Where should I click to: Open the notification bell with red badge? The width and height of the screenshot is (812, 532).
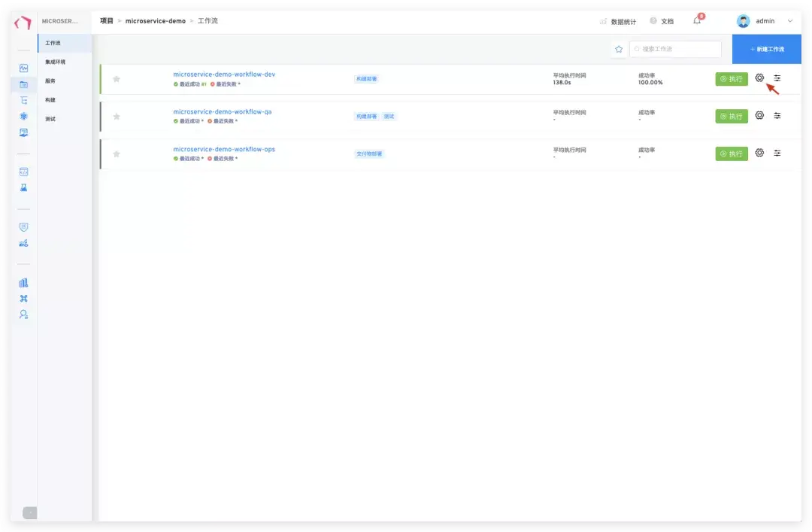coord(696,20)
